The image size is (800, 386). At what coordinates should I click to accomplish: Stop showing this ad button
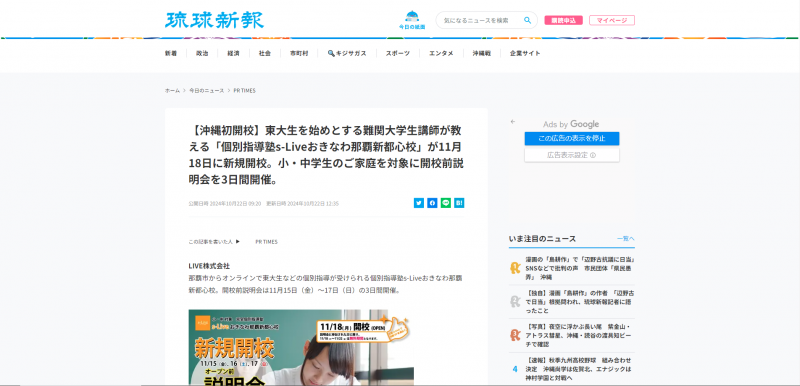(572, 139)
